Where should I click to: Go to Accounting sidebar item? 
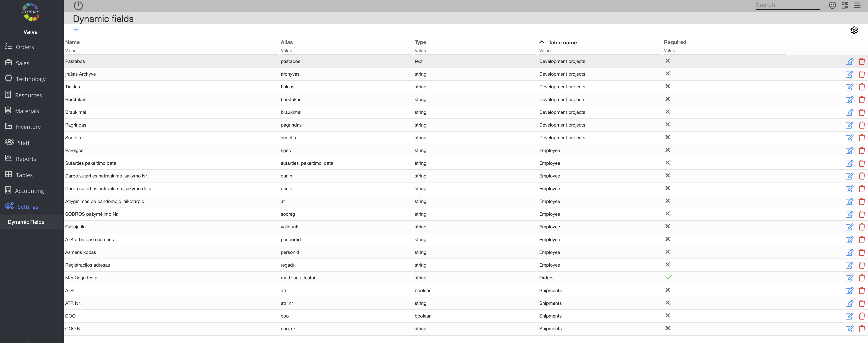point(29,191)
